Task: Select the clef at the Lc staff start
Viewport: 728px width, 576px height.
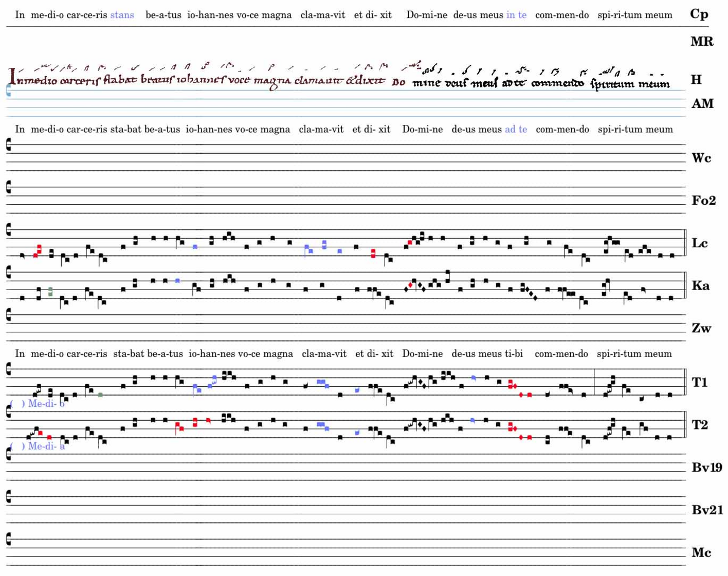Action: coord(8,230)
